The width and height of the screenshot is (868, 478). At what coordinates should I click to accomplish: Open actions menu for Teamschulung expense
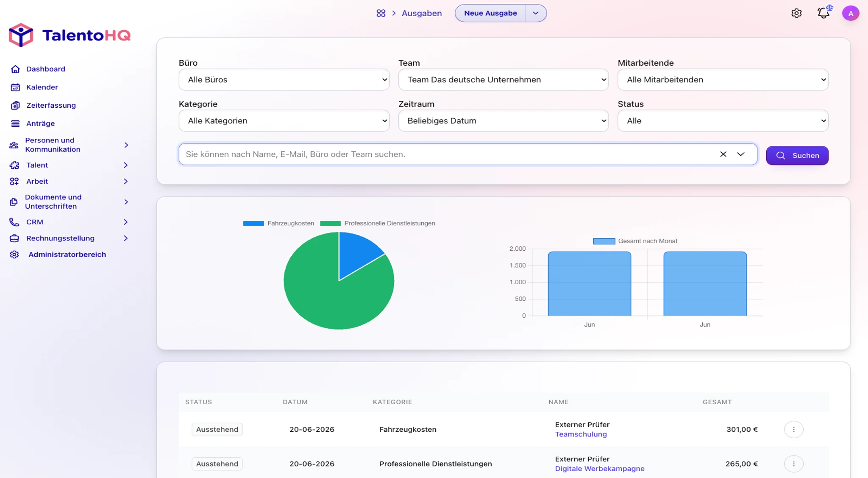point(793,429)
